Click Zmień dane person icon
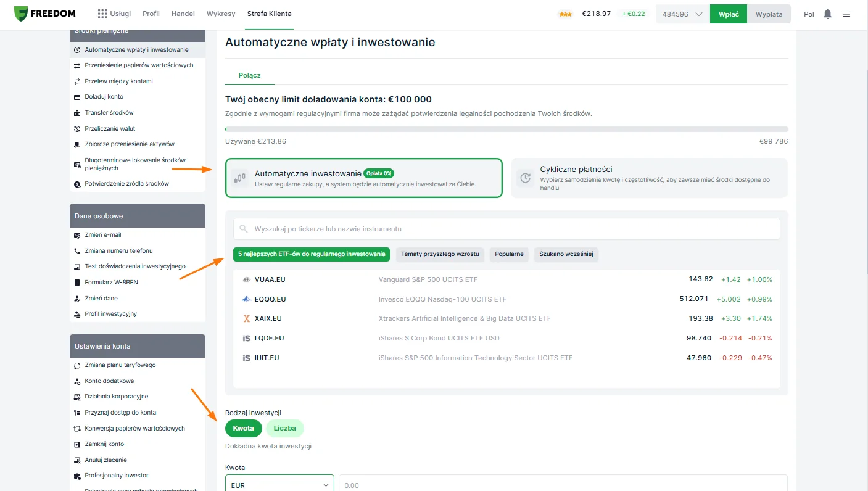Screen dimensions: 868x491 77,299
